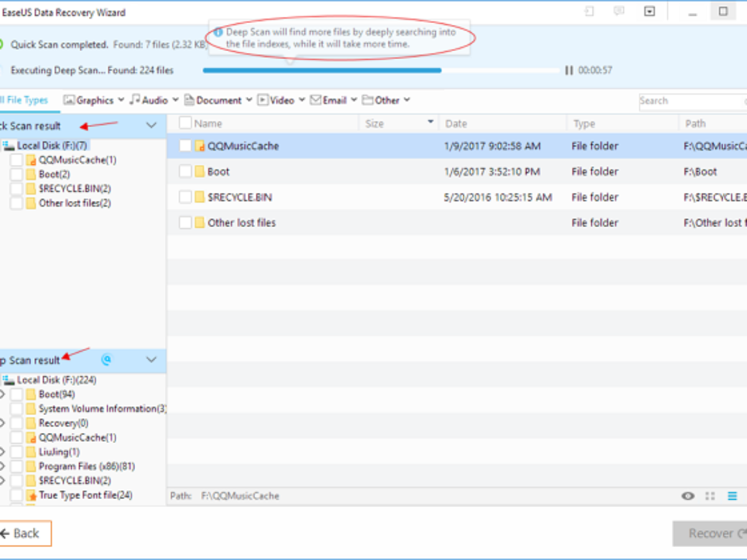Image resolution: width=747 pixels, height=560 pixels.
Task: Click the info icon in Deep Scan tooltip
Action: coord(218,32)
